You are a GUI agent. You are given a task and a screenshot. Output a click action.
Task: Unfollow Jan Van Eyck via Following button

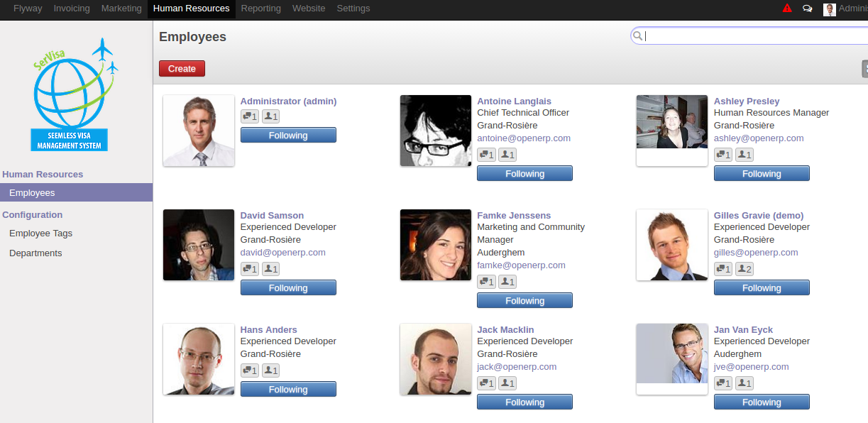762,402
